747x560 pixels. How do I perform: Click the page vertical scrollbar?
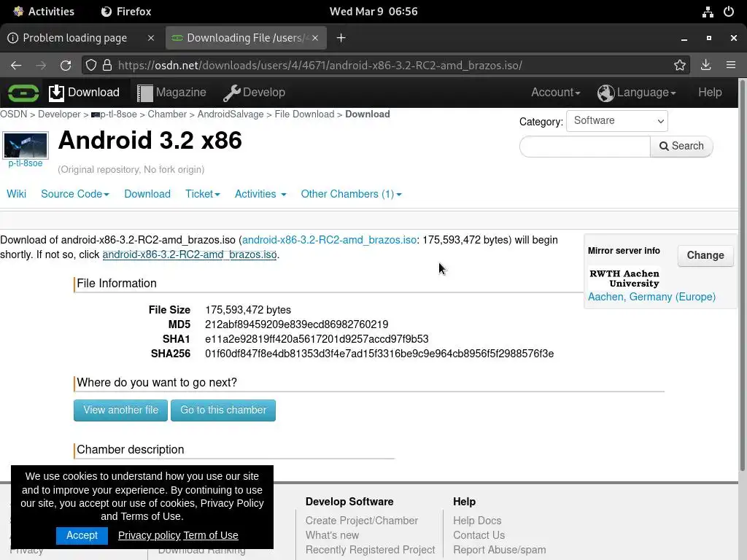click(742, 276)
